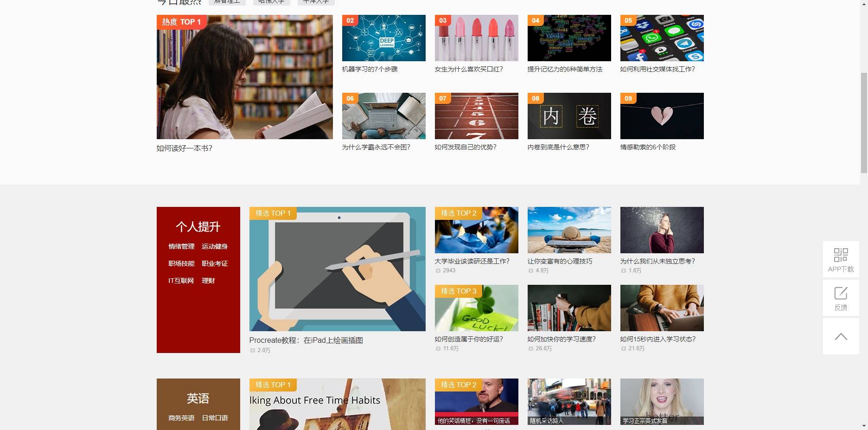Open the 反馈 feedback icon
Screen dimensions: 868x430
pos(841,293)
